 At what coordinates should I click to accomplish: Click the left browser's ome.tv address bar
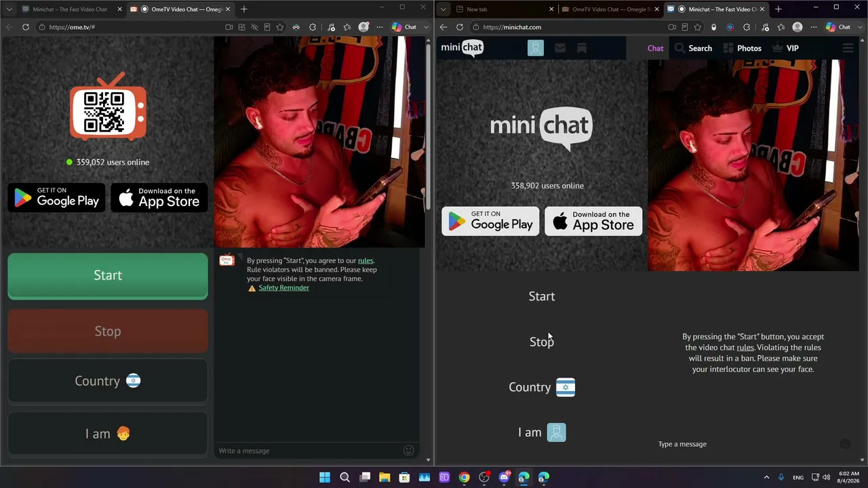click(x=129, y=27)
